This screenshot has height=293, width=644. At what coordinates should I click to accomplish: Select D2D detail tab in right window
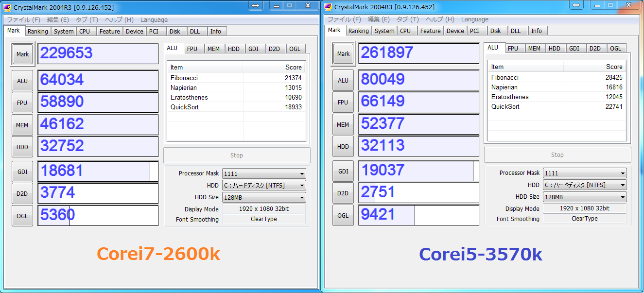point(595,49)
